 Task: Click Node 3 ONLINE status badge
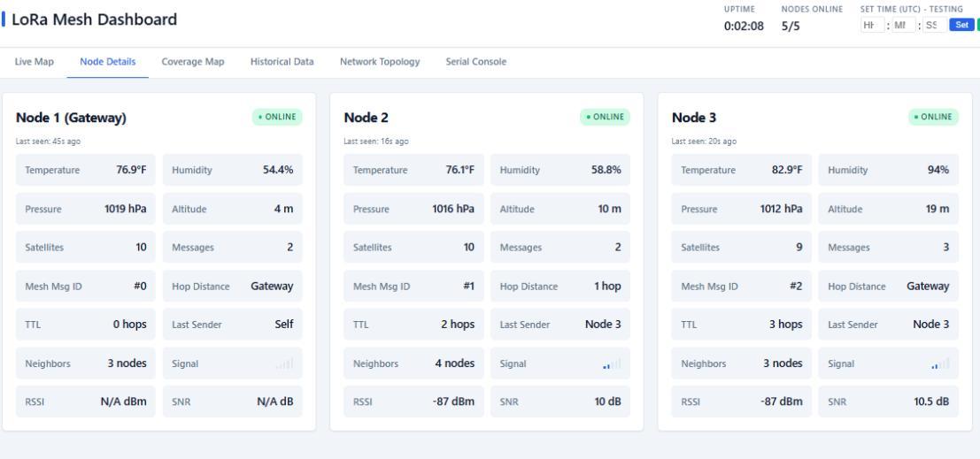[933, 117]
